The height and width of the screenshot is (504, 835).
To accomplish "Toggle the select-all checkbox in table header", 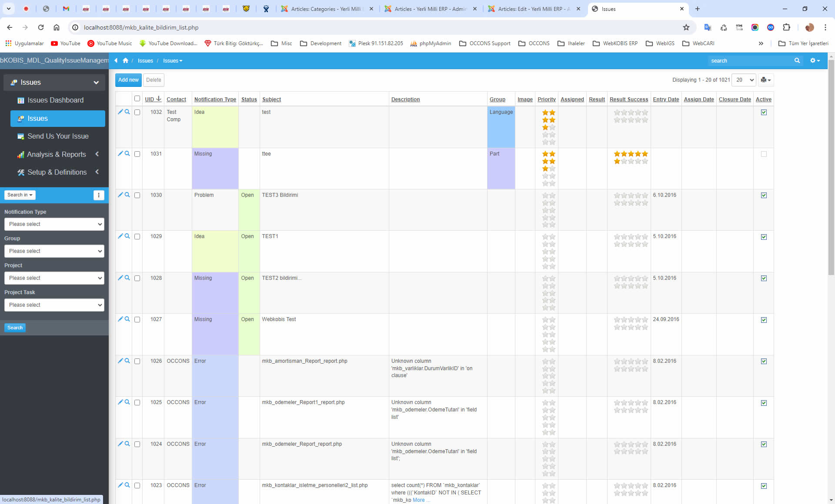I will pos(137,99).
